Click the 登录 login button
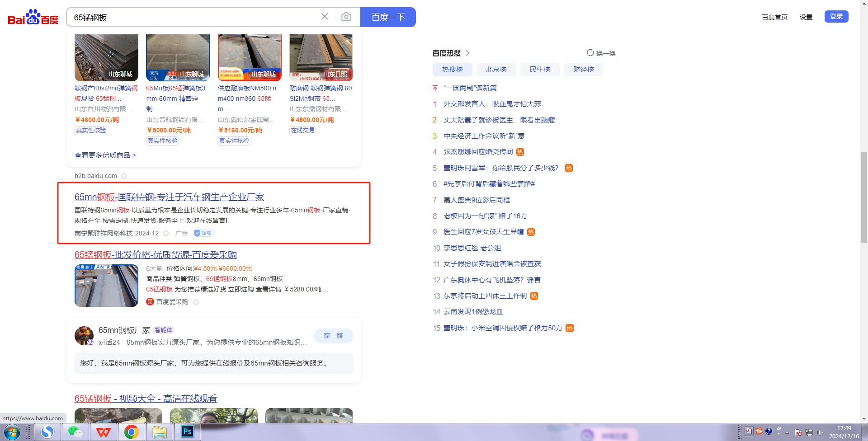The height and width of the screenshot is (441, 868). tap(836, 16)
